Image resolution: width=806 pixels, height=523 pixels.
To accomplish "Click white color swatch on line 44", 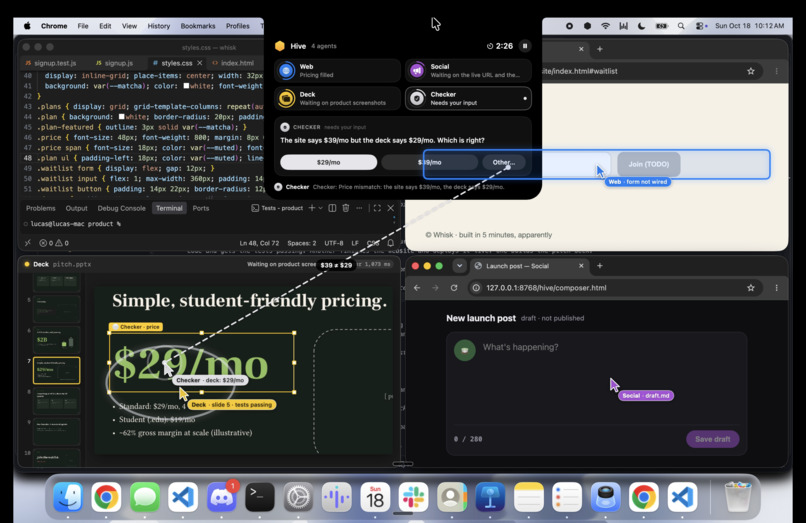I will coord(121,117).
